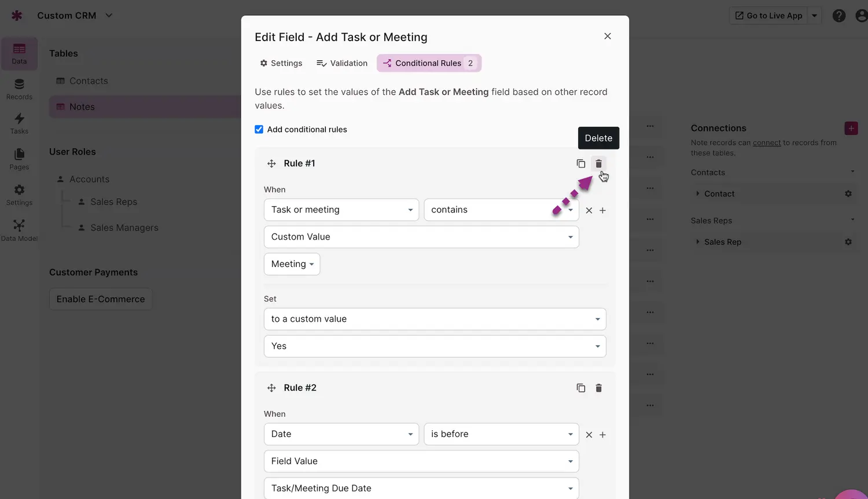Click the Rule #2 trash icon
The width and height of the screenshot is (868, 499).
(599, 388)
